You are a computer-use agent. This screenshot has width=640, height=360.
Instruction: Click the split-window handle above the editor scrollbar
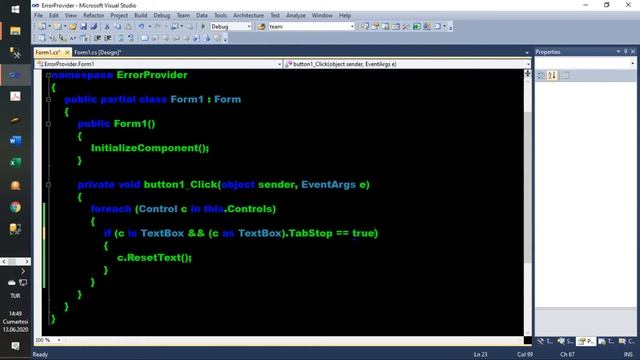pyautogui.click(x=528, y=73)
